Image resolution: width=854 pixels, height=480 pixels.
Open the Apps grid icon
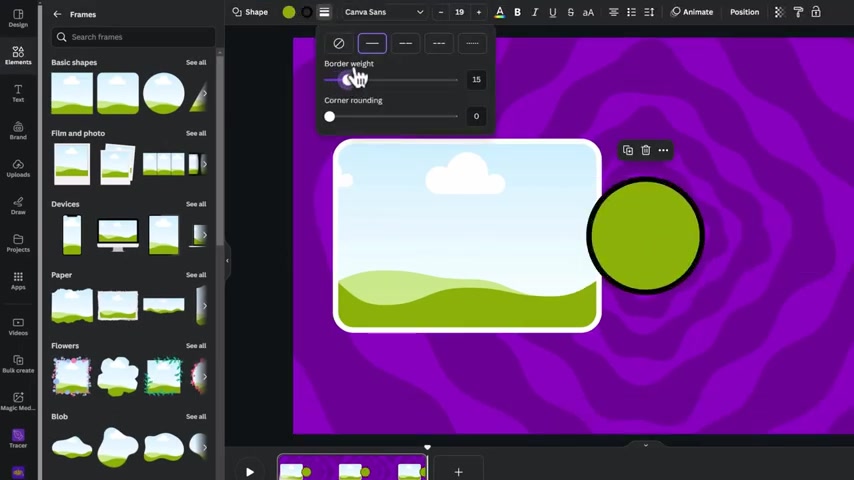coord(18,281)
